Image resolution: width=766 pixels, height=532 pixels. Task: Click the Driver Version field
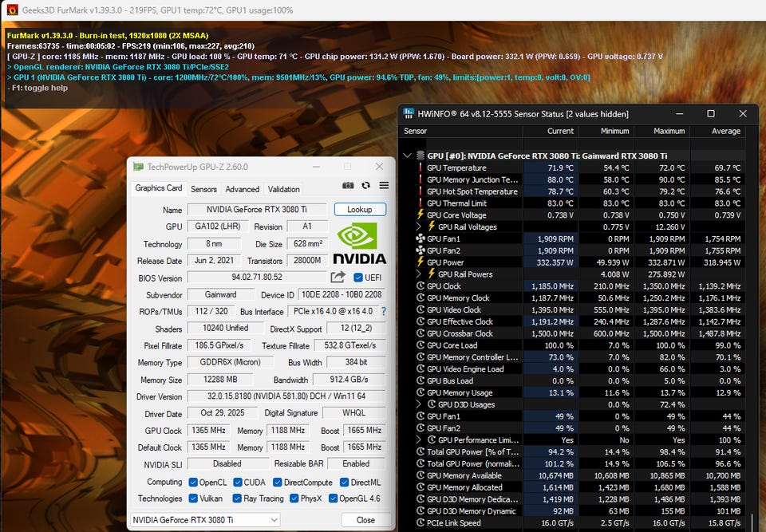(286, 396)
